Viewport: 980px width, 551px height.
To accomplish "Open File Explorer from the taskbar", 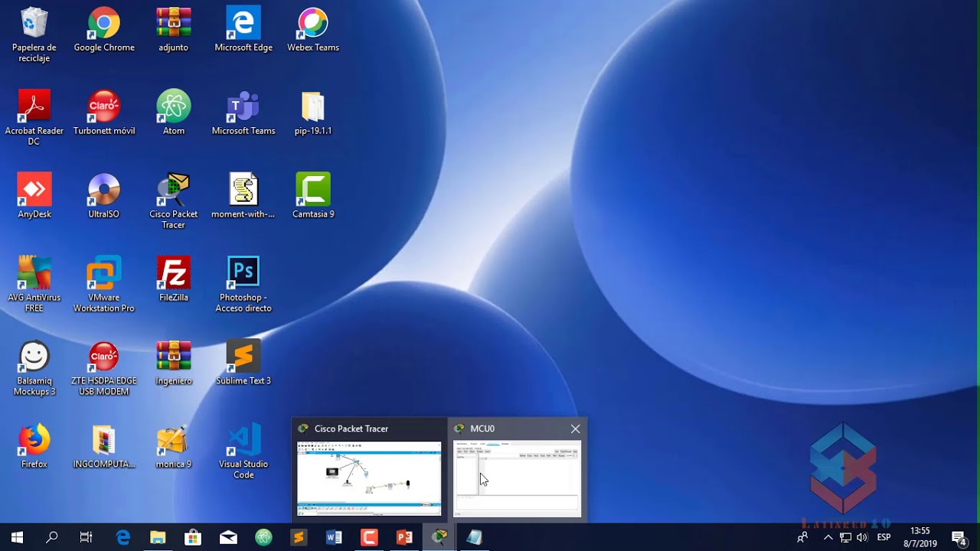I will coord(158,537).
